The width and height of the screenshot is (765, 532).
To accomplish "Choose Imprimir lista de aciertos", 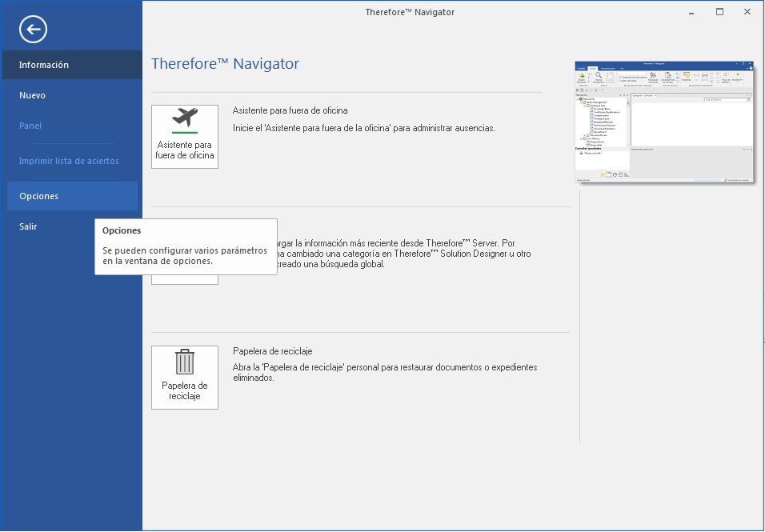I will click(69, 161).
